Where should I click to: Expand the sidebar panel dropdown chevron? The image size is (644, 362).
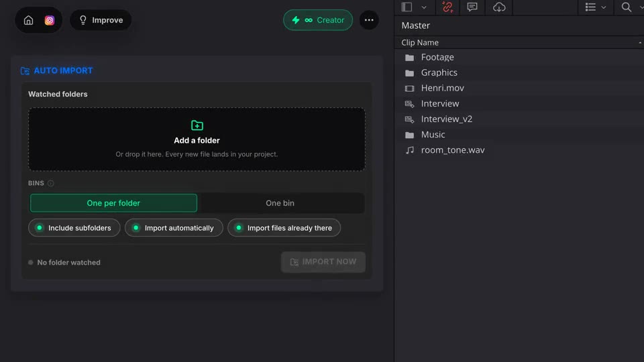[424, 7]
